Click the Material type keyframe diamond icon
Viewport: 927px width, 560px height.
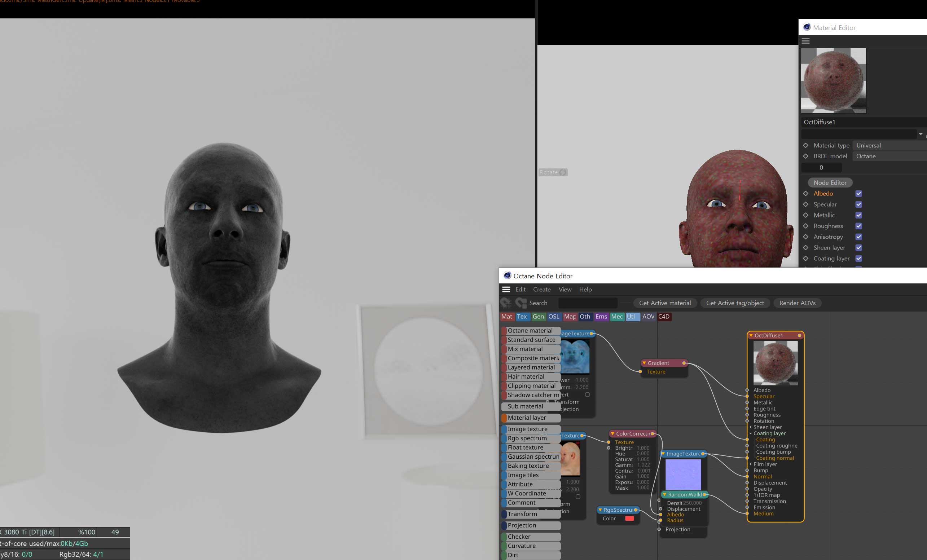[x=805, y=145]
